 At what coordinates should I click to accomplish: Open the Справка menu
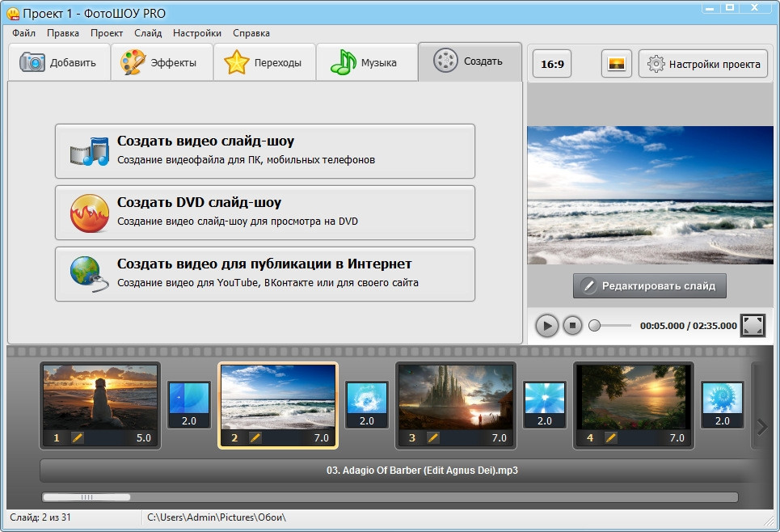click(x=251, y=33)
